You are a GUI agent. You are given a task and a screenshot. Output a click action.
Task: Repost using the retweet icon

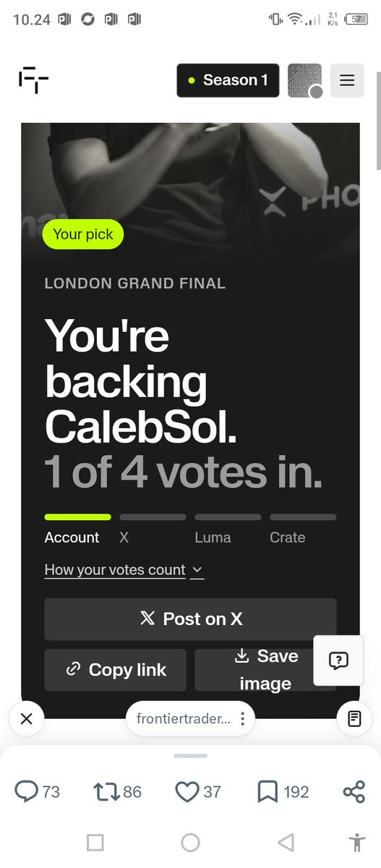click(117, 792)
